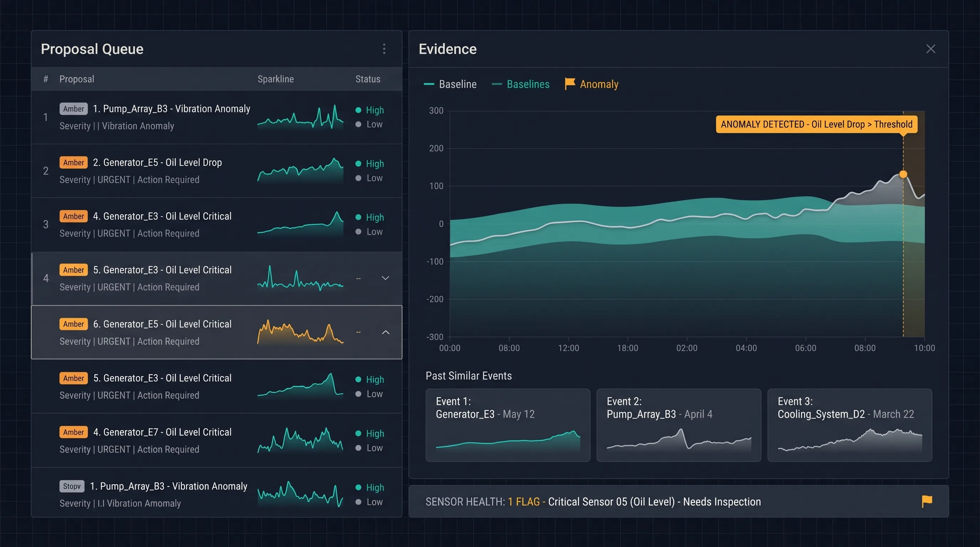Sort by the Status column header
Viewport: 980px width, 547px height.
[368, 79]
